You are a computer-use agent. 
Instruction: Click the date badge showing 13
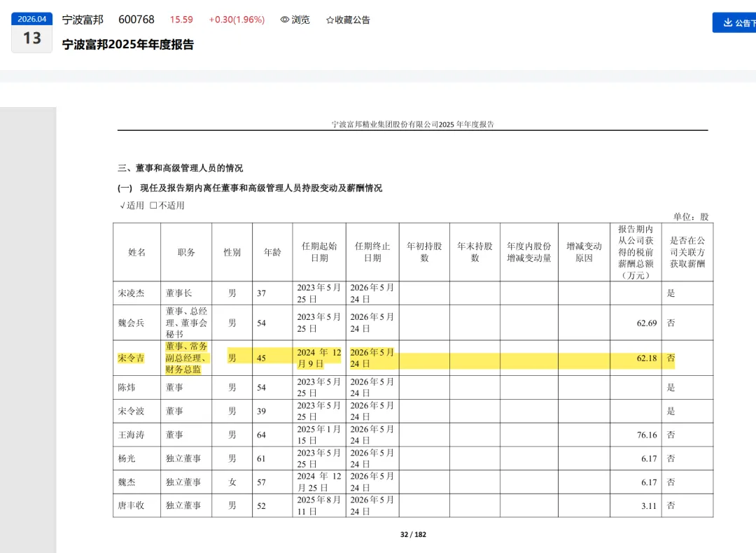point(31,38)
